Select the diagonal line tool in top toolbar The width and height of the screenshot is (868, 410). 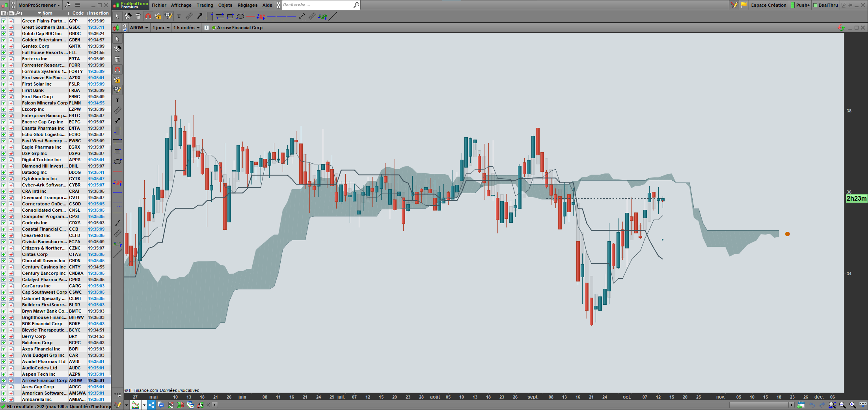[x=333, y=17]
